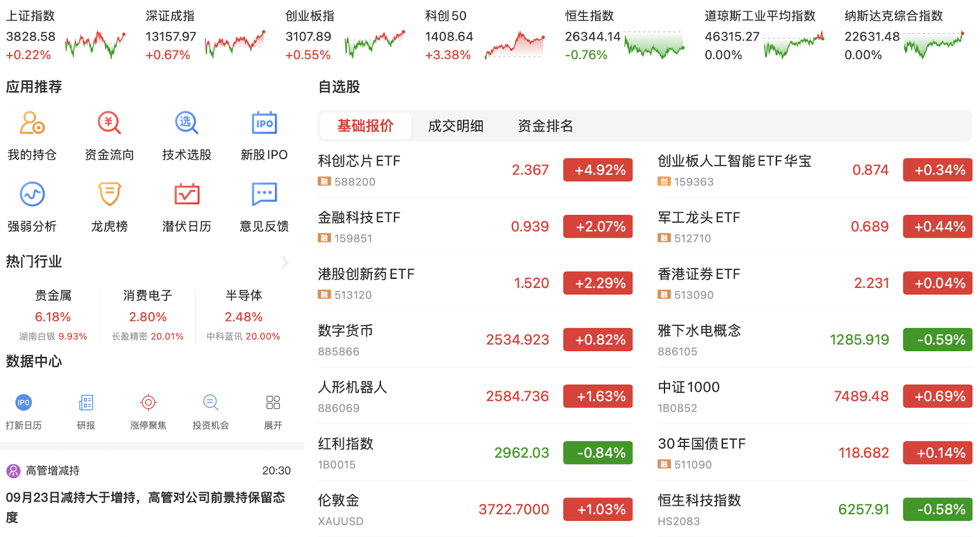
Task: Open the 技术选股 stock picker icon
Action: pyautogui.click(x=186, y=124)
